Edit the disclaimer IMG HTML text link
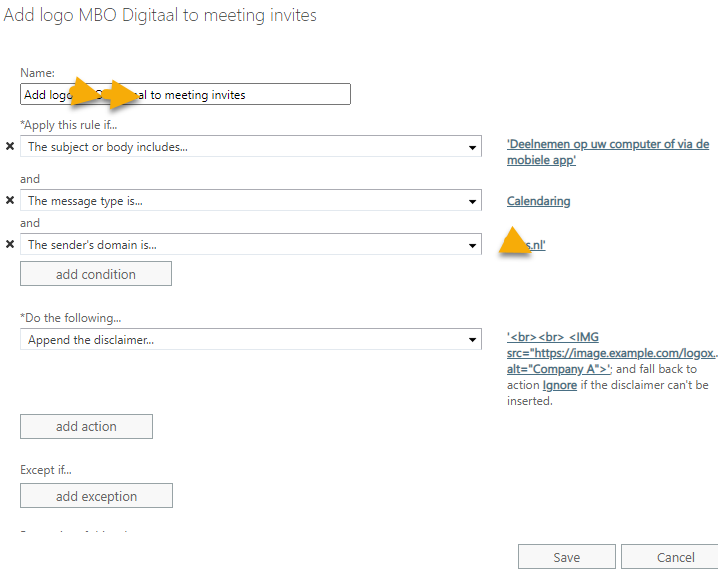 coord(612,353)
